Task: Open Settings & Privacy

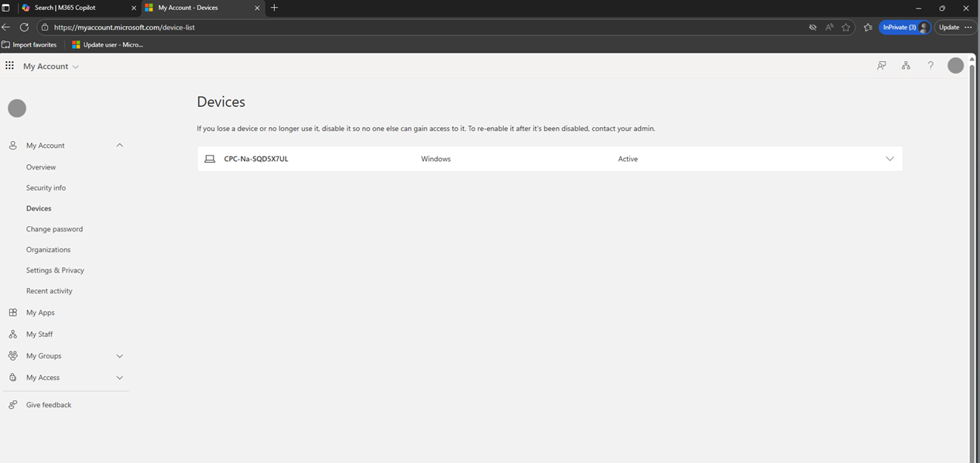Action: (55, 270)
